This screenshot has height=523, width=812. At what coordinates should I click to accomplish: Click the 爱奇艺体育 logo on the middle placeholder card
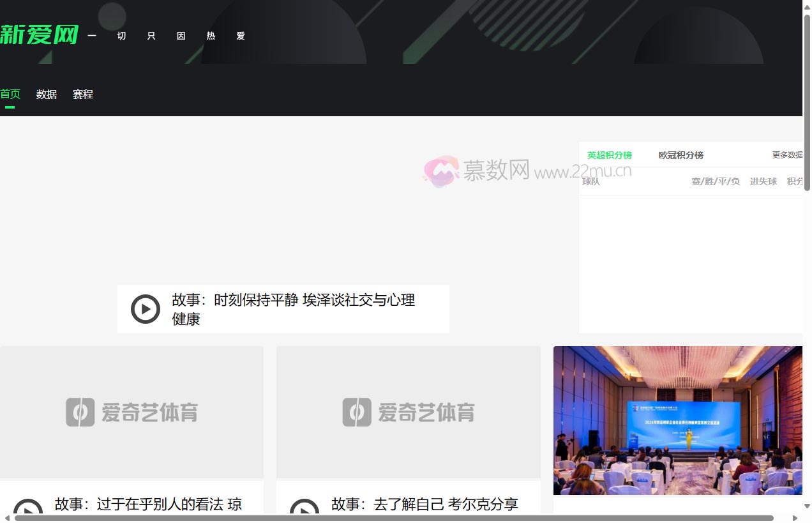(408, 412)
